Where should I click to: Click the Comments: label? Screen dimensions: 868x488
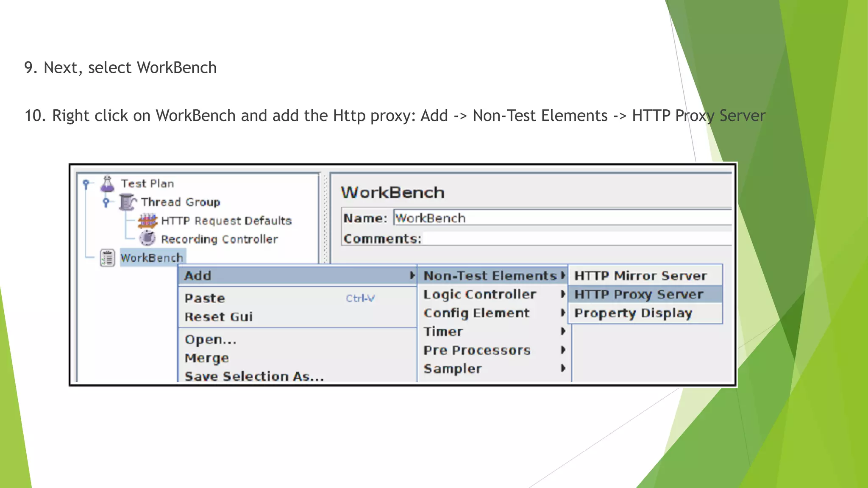pos(382,238)
